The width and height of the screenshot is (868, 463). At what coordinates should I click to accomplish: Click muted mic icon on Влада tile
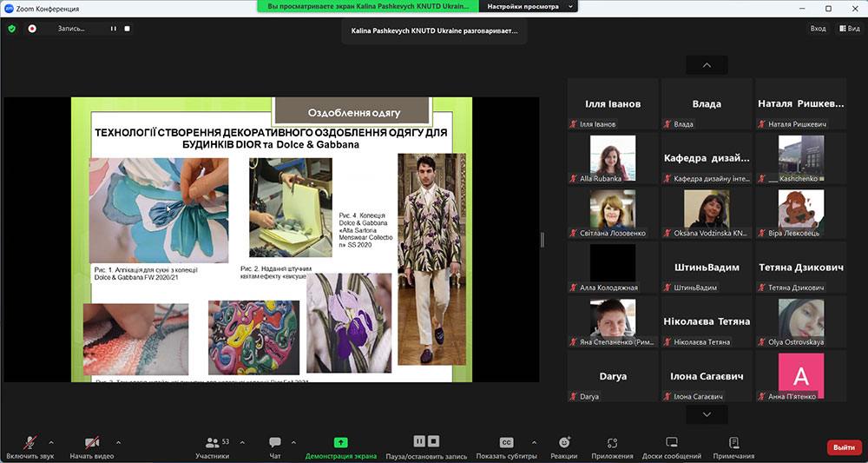pyautogui.click(x=667, y=124)
